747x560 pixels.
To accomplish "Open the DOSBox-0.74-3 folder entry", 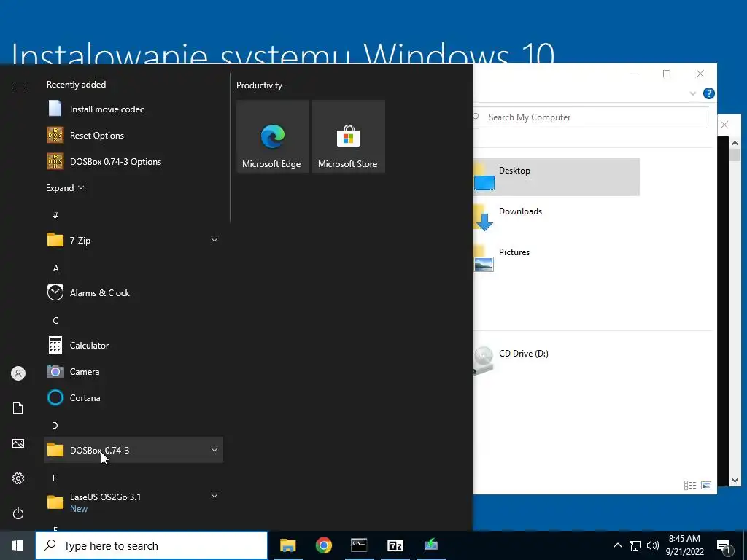I will click(133, 449).
